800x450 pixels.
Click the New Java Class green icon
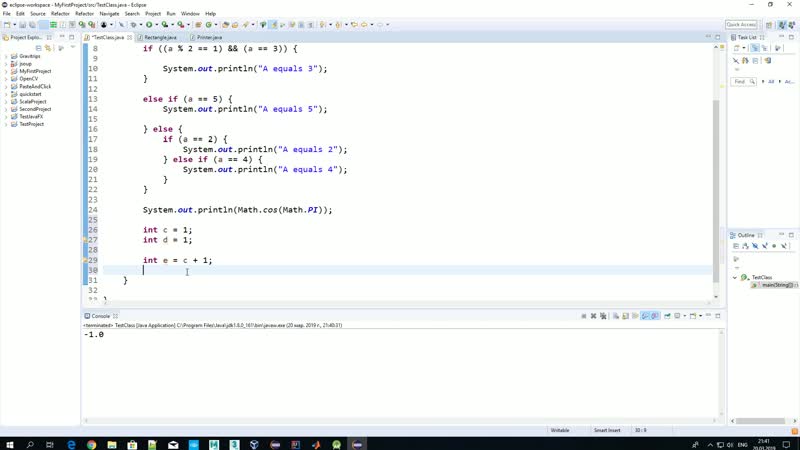209,24
